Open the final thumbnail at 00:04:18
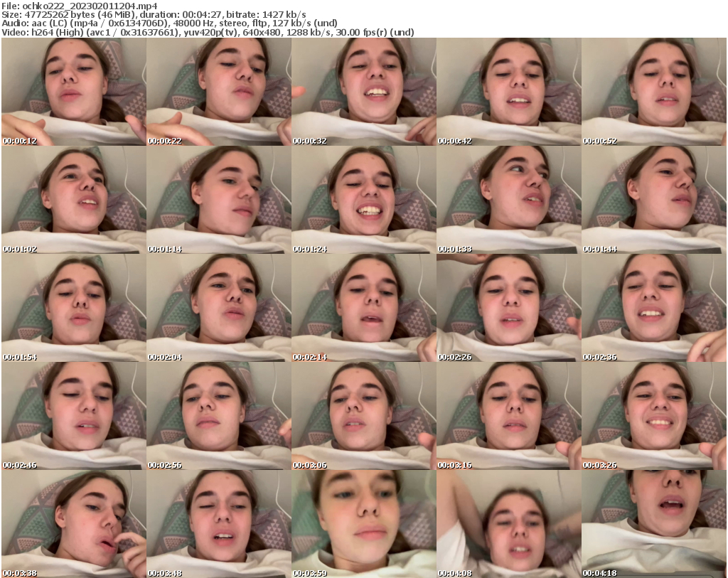The width and height of the screenshot is (728, 578). click(x=655, y=523)
